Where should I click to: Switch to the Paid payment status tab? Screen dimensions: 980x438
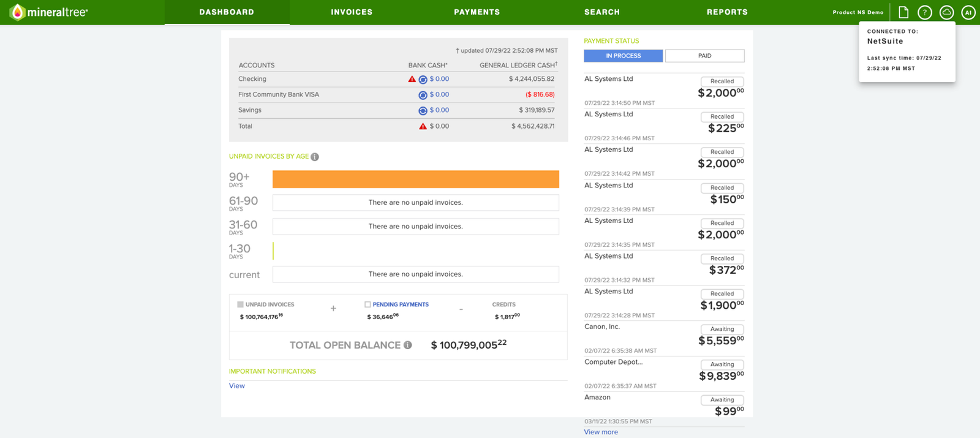click(705, 56)
